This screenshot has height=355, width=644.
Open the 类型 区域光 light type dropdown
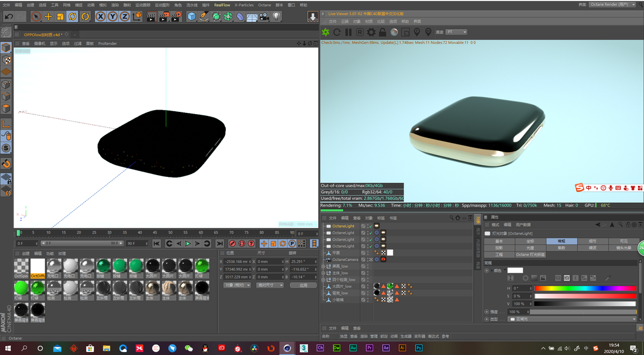572,319
